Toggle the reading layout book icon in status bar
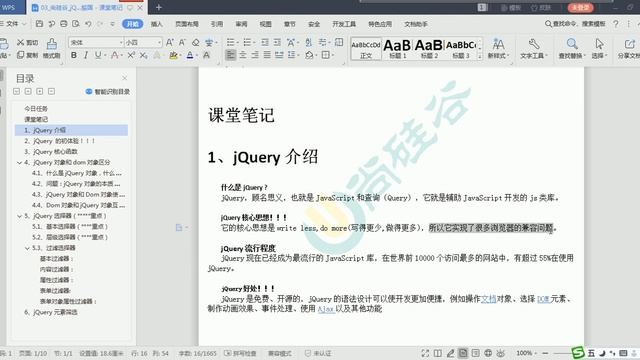The height and width of the screenshot is (360, 640). pyautogui.click(x=438, y=353)
